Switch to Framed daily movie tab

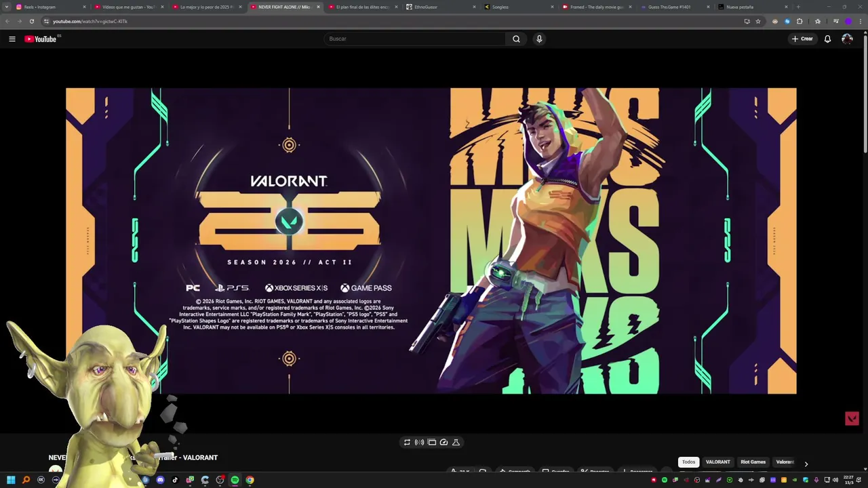click(597, 7)
